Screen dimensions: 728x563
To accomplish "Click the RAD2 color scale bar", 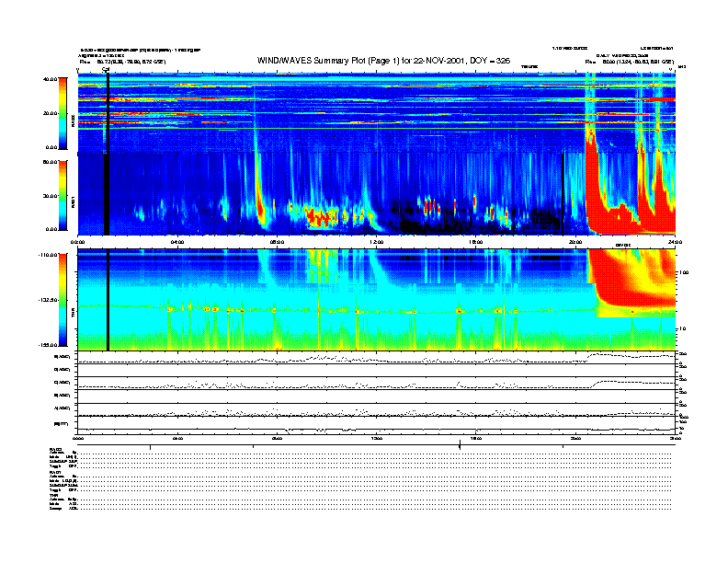I will (x=63, y=113).
